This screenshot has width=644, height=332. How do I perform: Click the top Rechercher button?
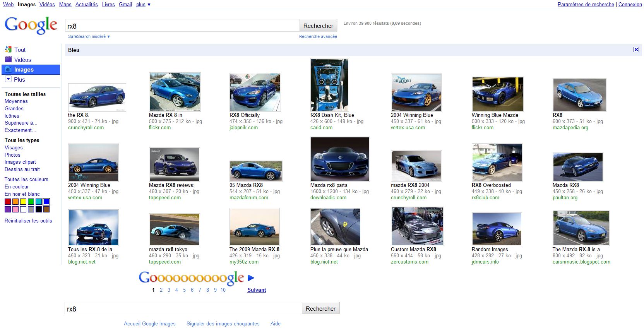click(x=318, y=26)
